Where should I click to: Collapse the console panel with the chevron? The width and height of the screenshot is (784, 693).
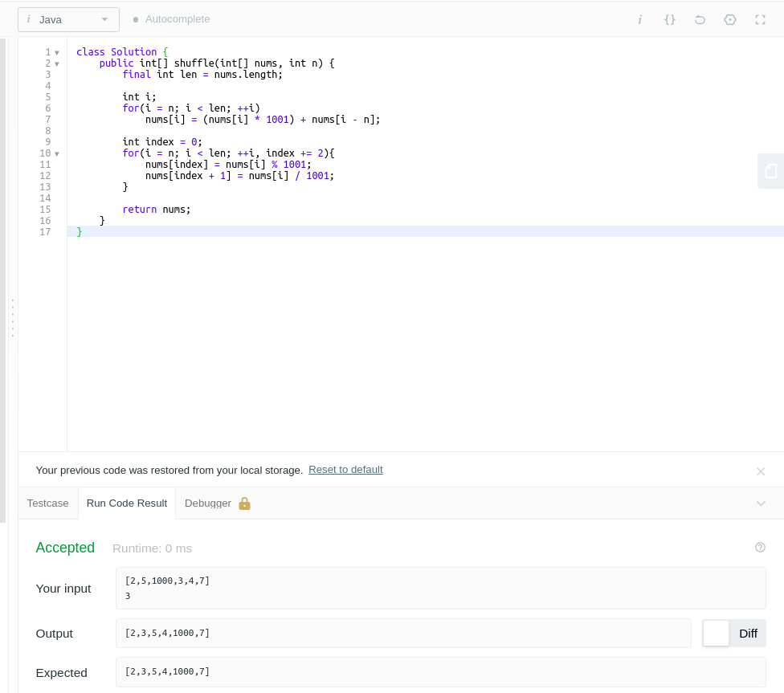(x=760, y=503)
